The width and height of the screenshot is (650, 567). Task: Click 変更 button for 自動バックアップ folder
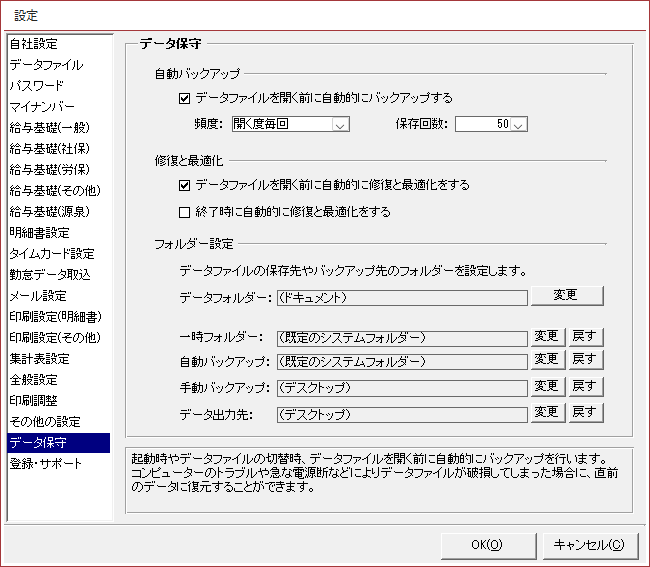(547, 360)
